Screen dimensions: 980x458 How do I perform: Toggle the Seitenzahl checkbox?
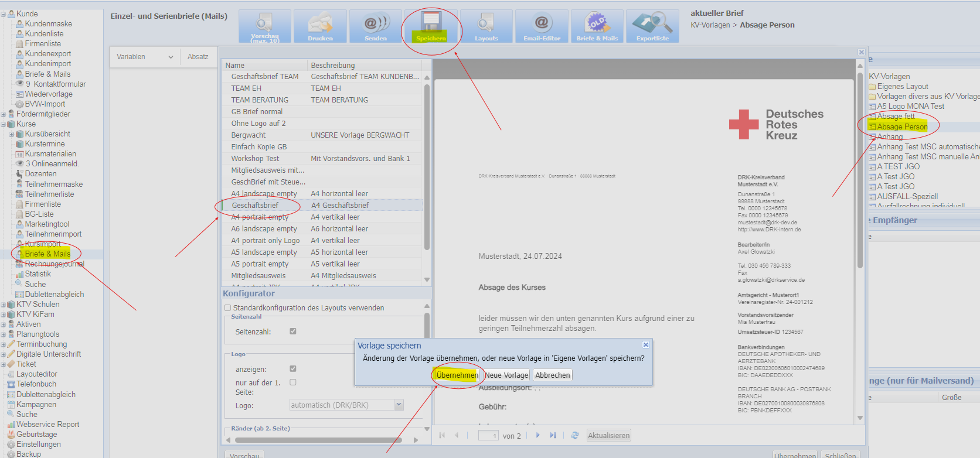[293, 331]
